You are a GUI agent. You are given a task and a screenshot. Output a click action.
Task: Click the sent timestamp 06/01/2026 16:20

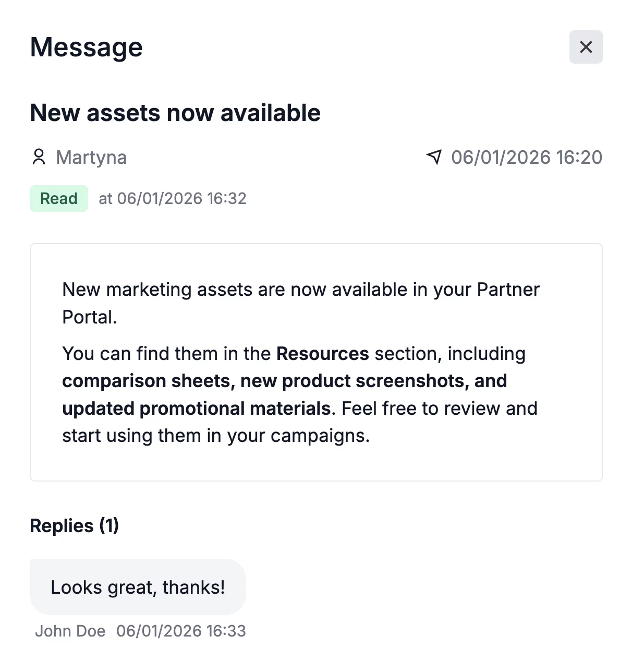click(527, 158)
